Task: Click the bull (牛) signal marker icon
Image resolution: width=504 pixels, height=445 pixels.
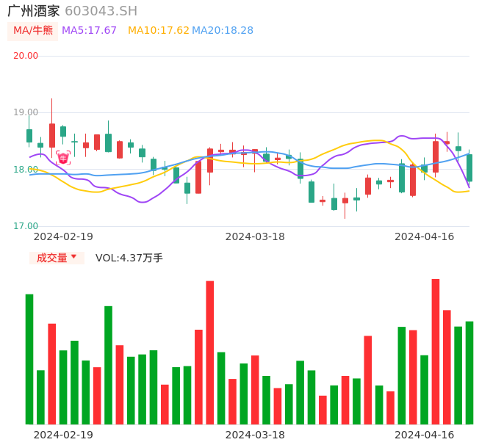Action: click(63, 158)
